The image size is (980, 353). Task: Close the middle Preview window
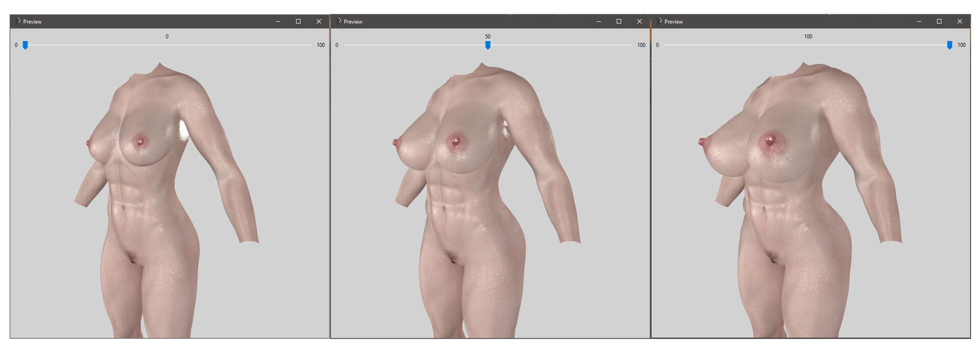coord(639,21)
